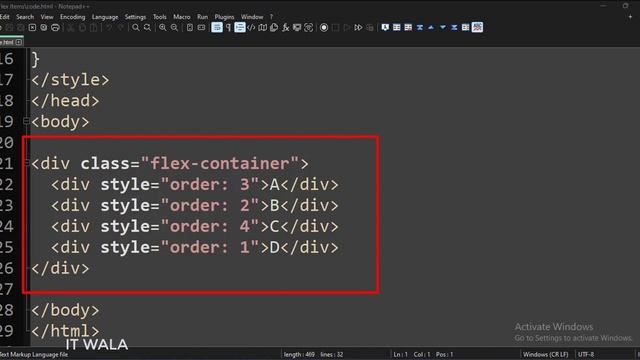Open the Edit menu

coord(4,17)
